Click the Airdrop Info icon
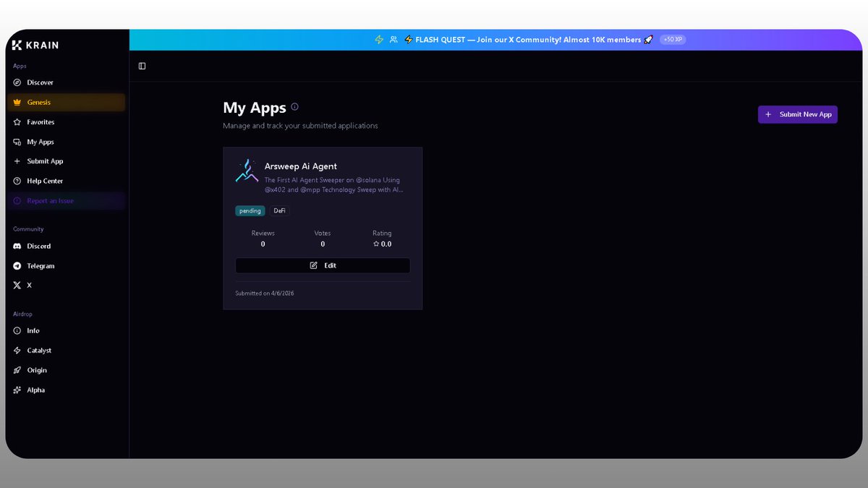The height and width of the screenshot is (488, 868). pos(17,330)
